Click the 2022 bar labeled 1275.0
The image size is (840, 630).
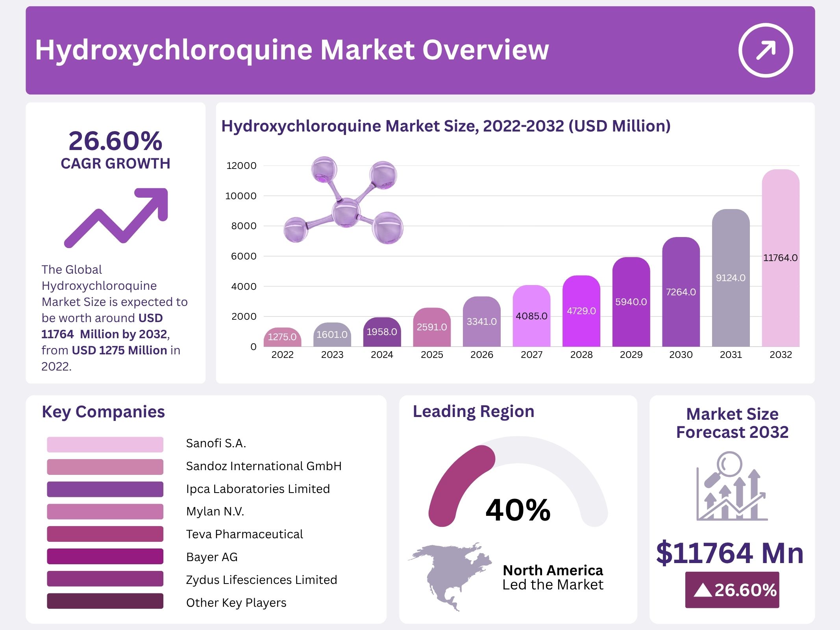282,337
